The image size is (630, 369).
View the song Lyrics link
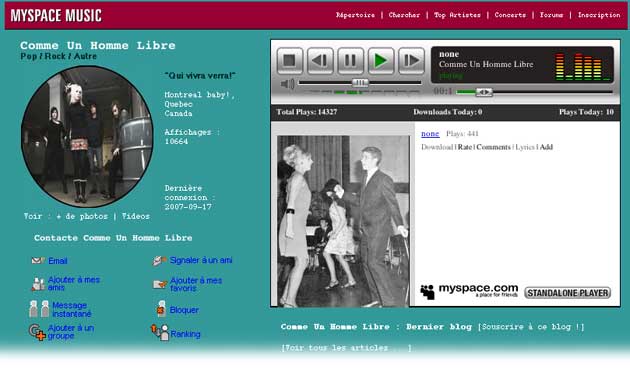[x=525, y=147]
